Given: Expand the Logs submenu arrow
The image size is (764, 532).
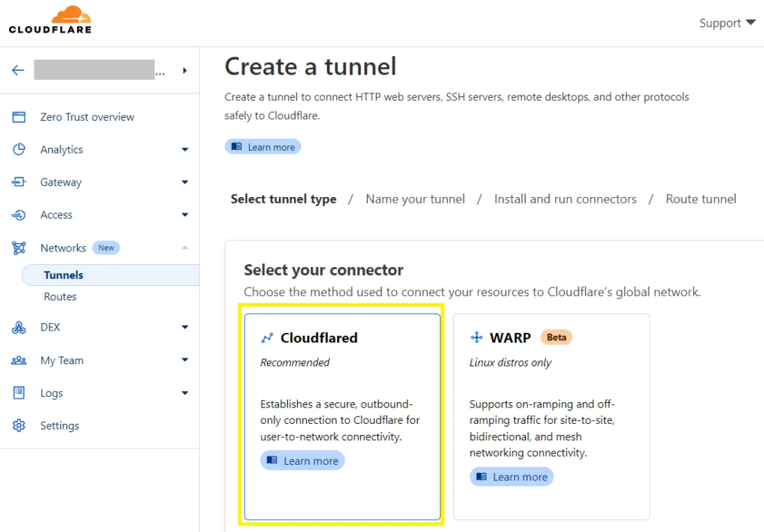Looking at the screenshot, I should pos(185,392).
